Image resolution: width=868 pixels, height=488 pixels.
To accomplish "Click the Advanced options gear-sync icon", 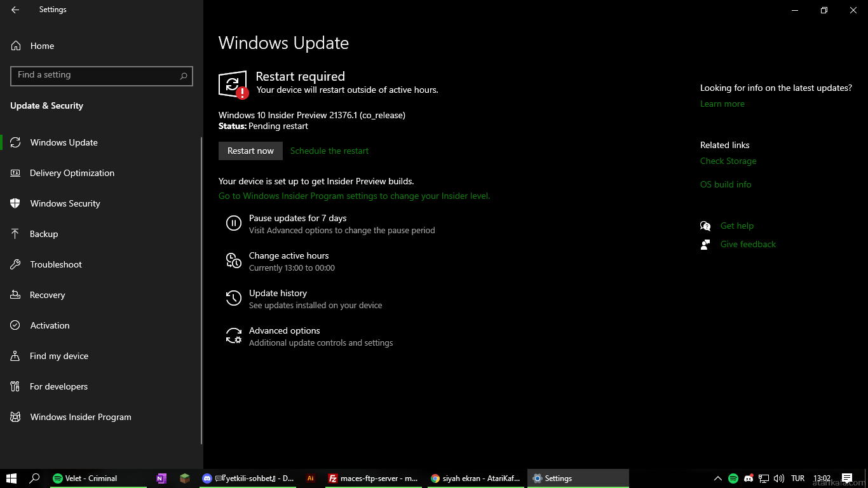I will pos(234,335).
